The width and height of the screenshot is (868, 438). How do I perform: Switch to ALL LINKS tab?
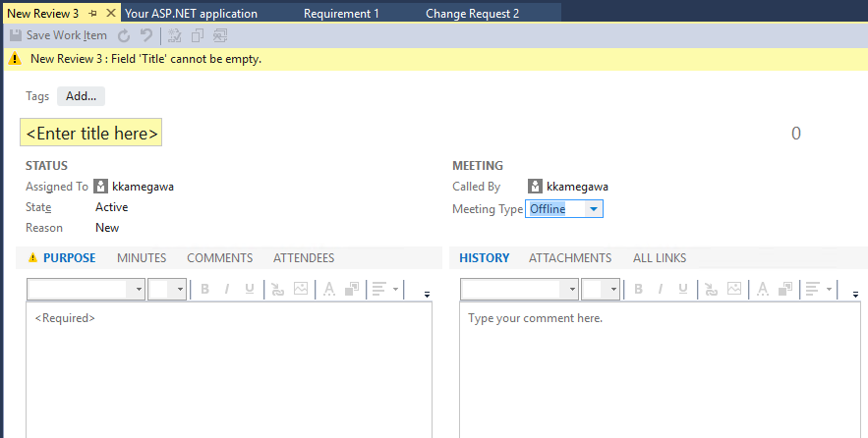[660, 257]
